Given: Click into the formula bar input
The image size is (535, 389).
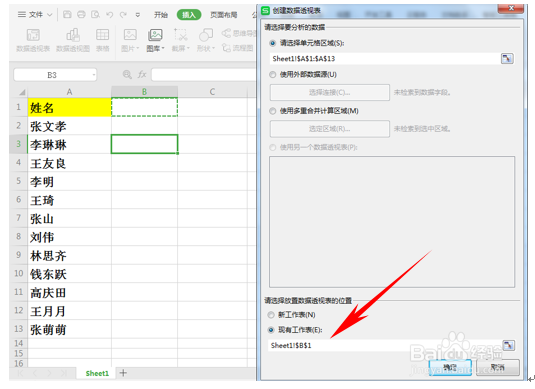Looking at the screenshot, I should [x=204, y=75].
